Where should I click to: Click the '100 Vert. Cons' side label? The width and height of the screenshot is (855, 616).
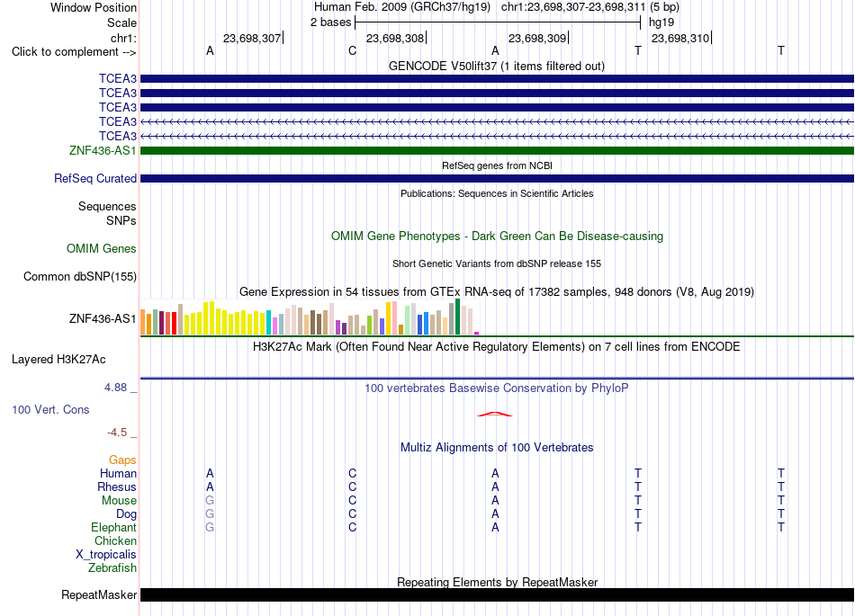coord(50,409)
